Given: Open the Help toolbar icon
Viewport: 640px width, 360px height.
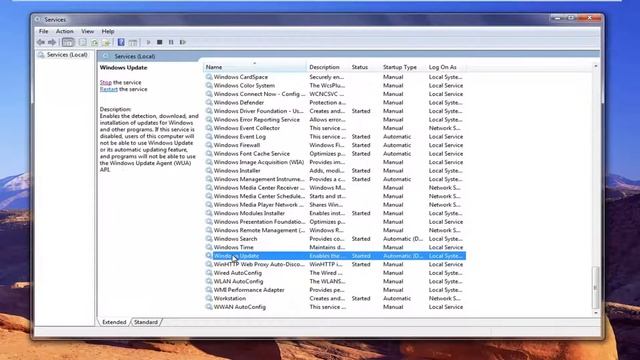Looking at the screenshot, I should pos(121,42).
